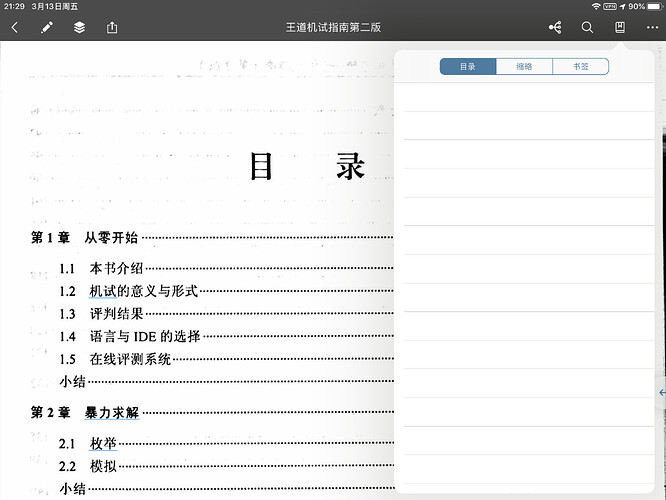The width and height of the screenshot is (666, 500).
Task: Tap the date 3月13日周五
Action: [54, 6]
